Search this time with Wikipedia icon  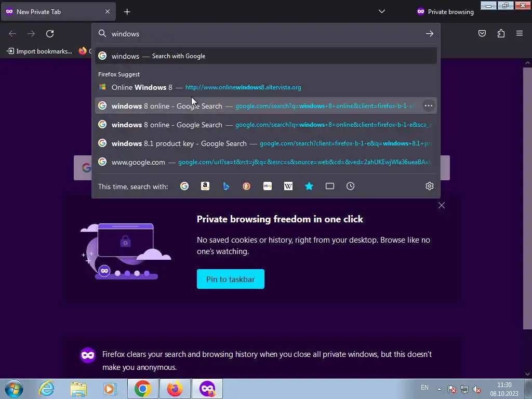point(288,186)
